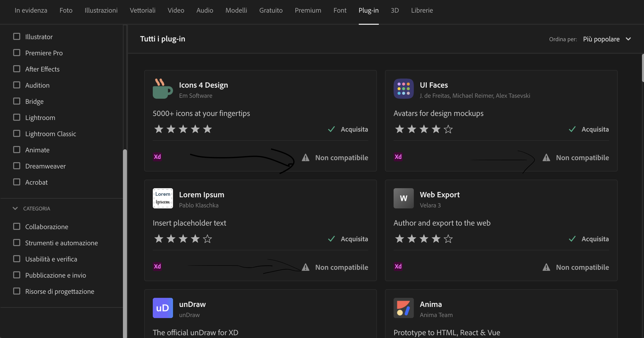
Task: Open the unDraw plug-in title
Action: (192, 304)
